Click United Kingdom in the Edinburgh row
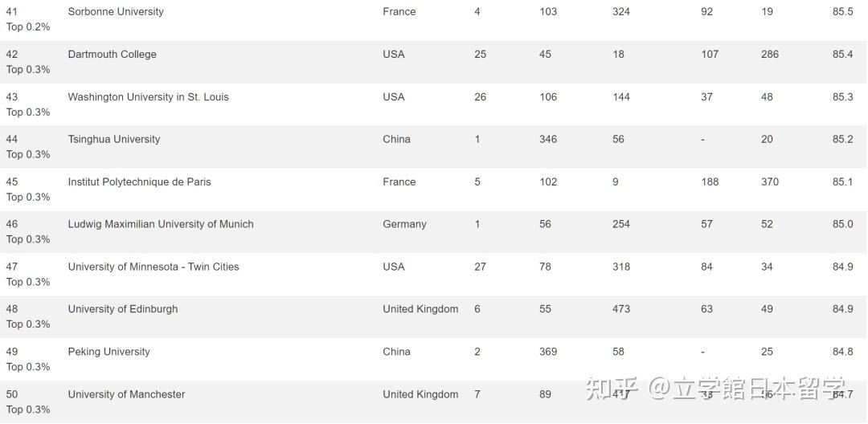Viewport: 868px width, 424px height. 420,309
